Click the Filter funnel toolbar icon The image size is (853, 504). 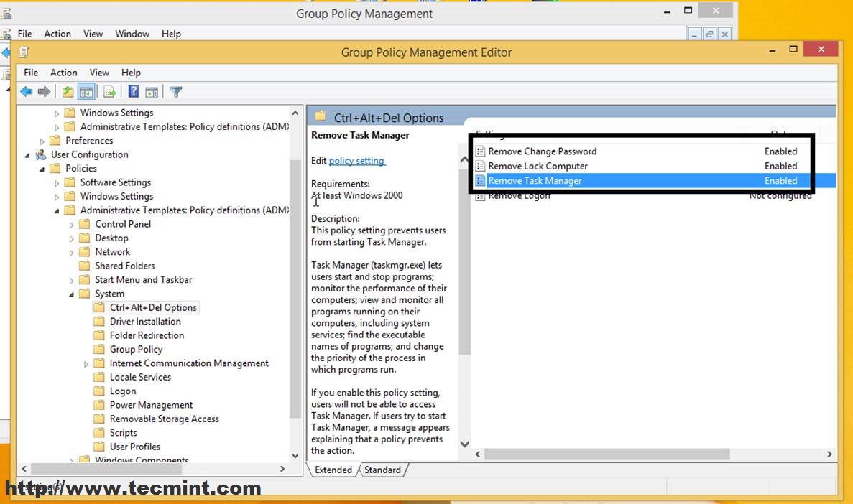coord(176,92)
